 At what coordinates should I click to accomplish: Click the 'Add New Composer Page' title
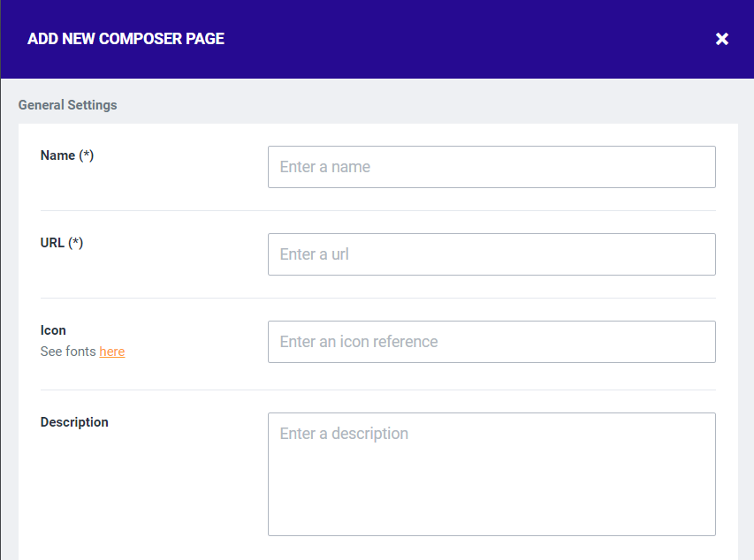tap(126, 39)
